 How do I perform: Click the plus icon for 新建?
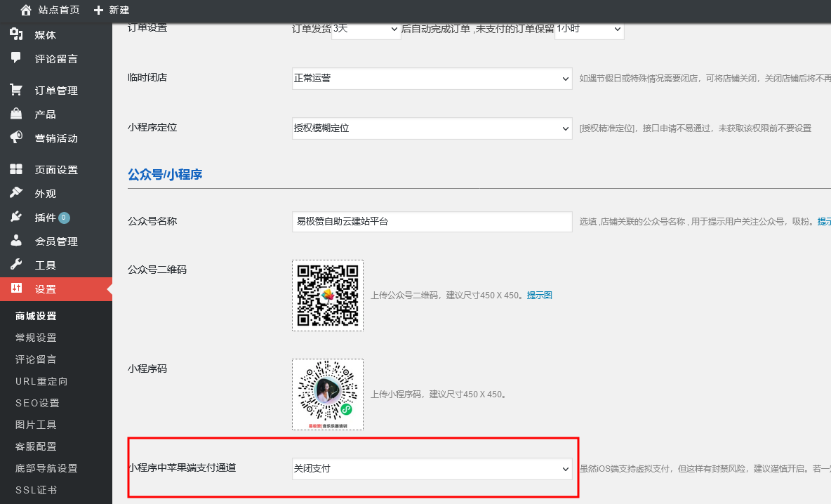click(x=98, y=11)
